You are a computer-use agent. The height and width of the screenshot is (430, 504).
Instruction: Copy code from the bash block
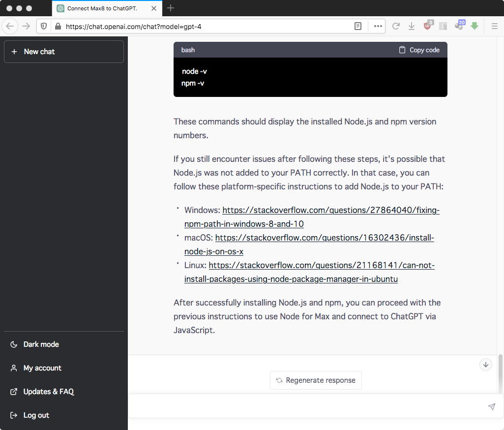[419, 50]
